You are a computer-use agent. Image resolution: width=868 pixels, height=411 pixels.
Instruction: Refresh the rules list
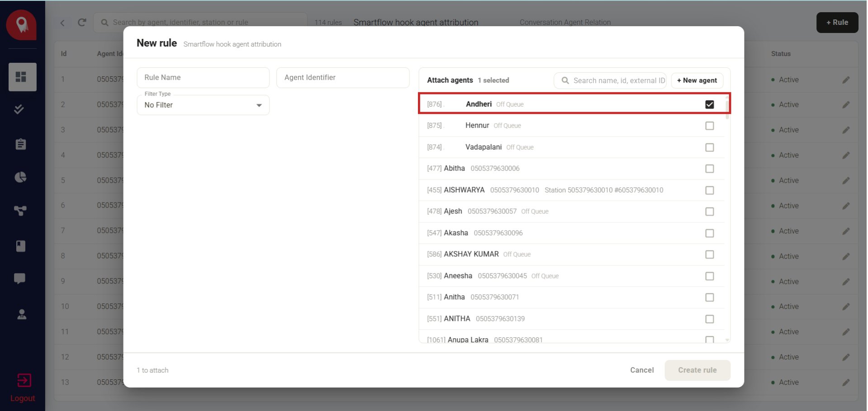coord(82,22)
